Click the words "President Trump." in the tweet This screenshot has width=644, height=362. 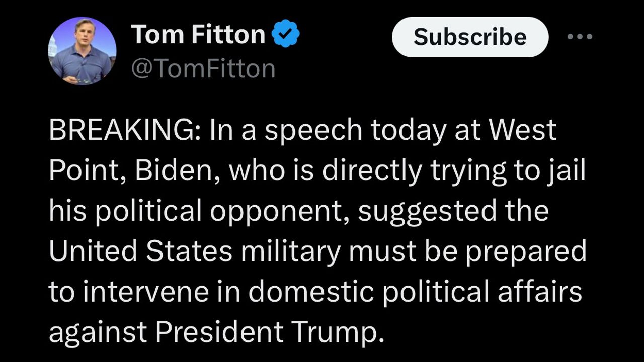coord(266,332)
